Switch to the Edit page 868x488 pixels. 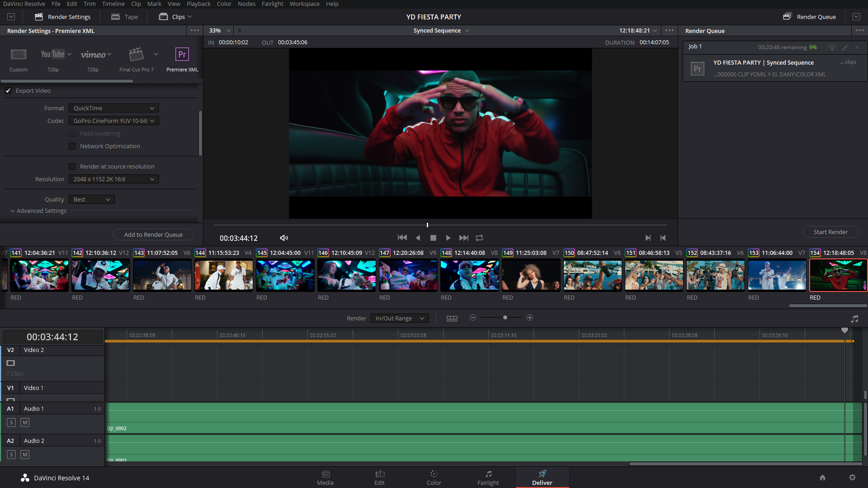[380, 478]
